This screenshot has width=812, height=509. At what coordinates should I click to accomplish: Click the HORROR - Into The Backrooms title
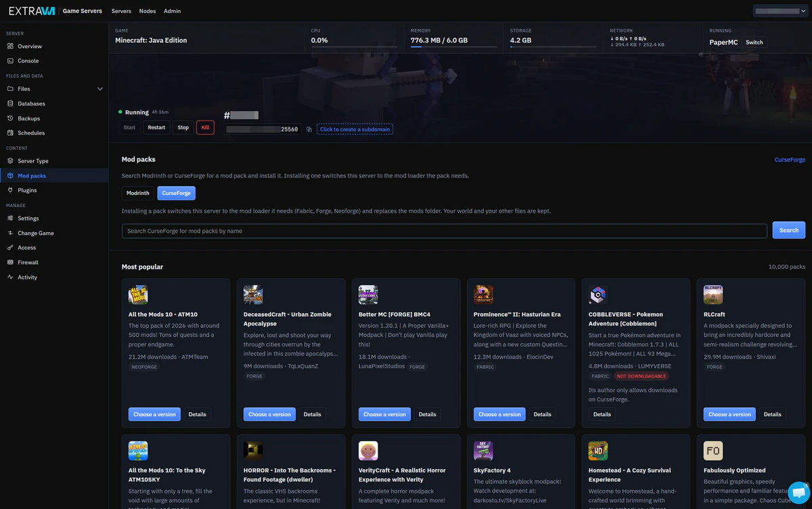(290, 474)
